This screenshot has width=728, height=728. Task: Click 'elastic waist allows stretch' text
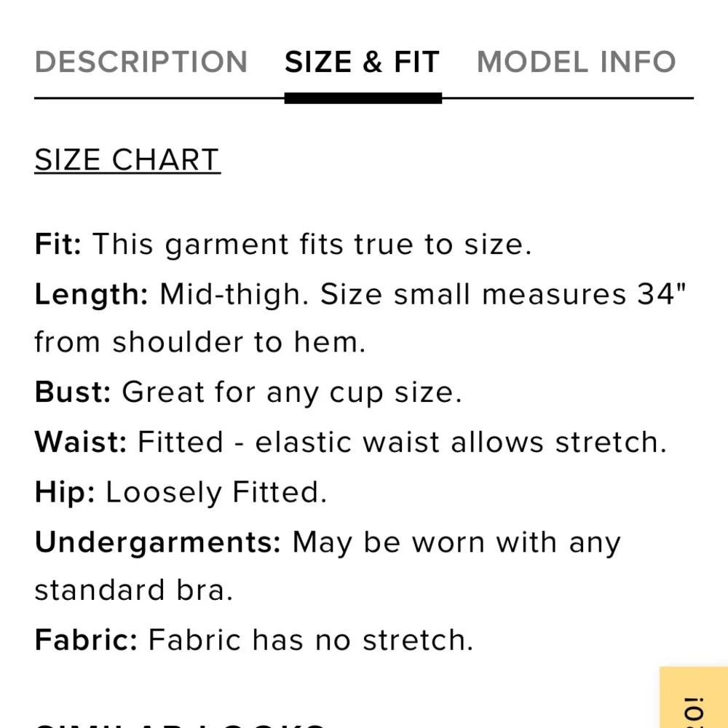coord(460,442)
